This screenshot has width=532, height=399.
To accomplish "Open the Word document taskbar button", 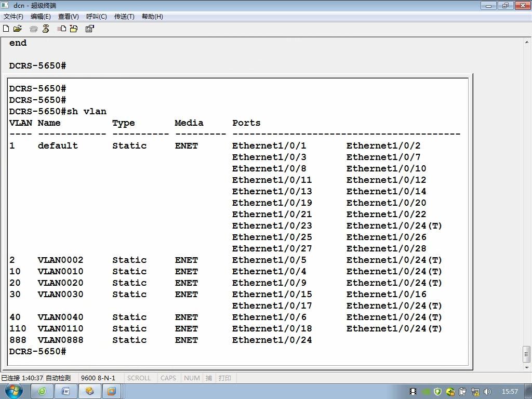I will [x=66, y=392].
